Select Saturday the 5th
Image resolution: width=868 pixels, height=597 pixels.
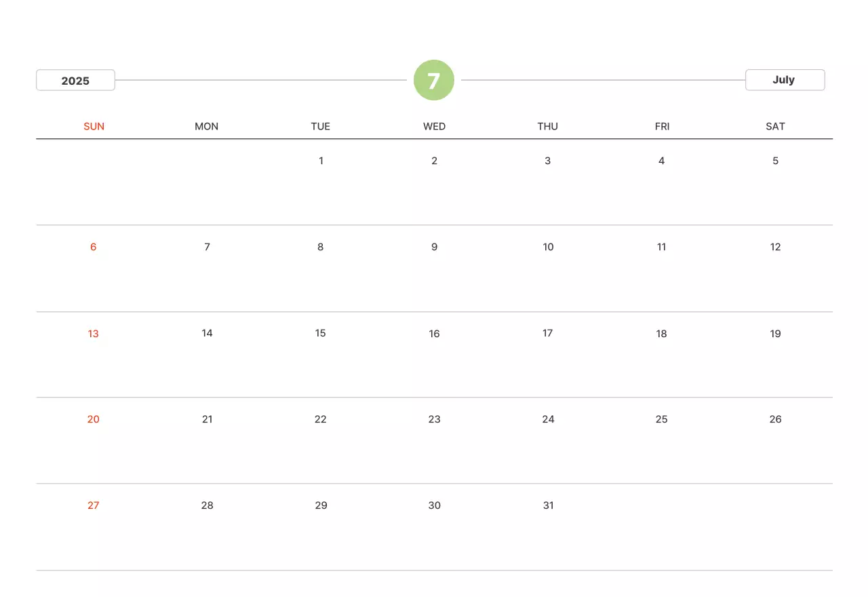775,161
